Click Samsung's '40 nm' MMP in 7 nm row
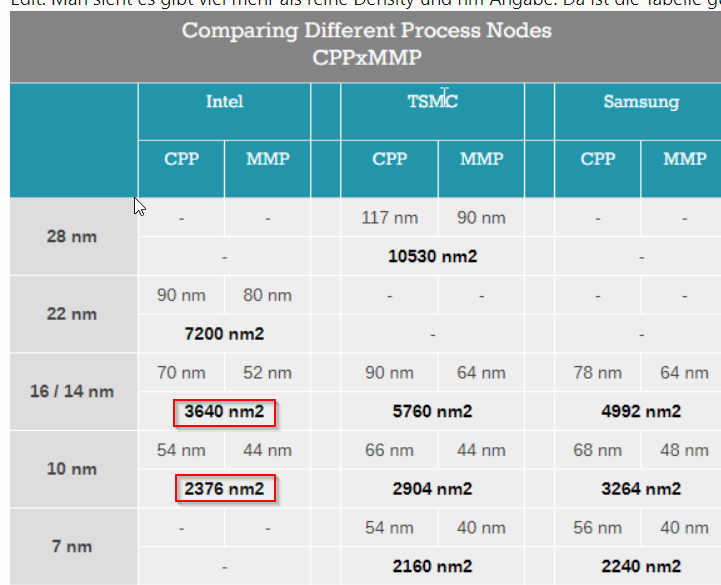Viewport: 721px width, 585px height. (x=685, y=528)
